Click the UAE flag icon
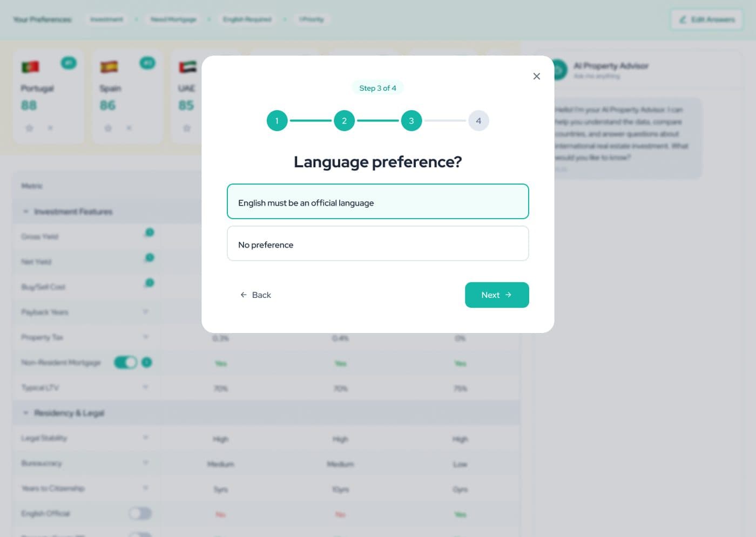The image size is (756, 537). click(188, 66)
